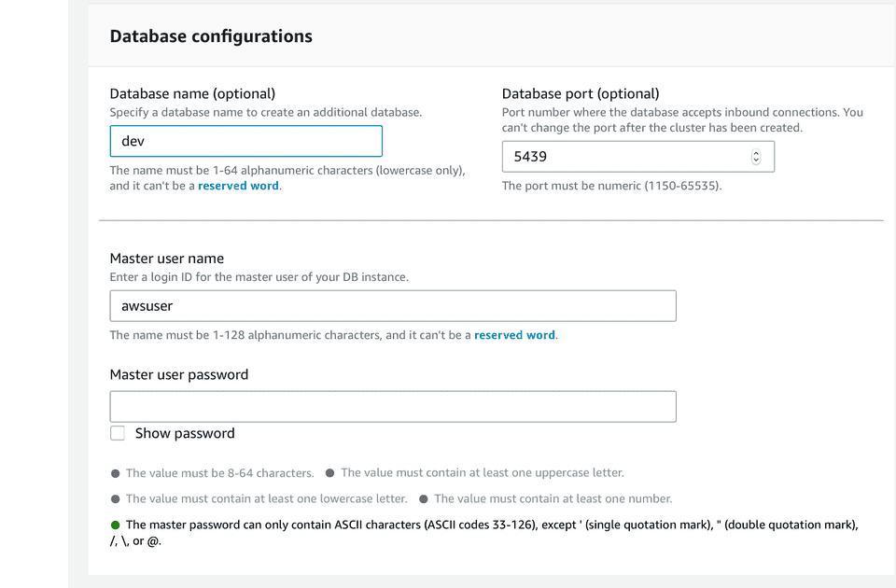Image resolution: width=896 pixels, height=588 pixels.
Task: Focus the empty Master user password field
Action: pyautogui.click(x=392, y=407)
